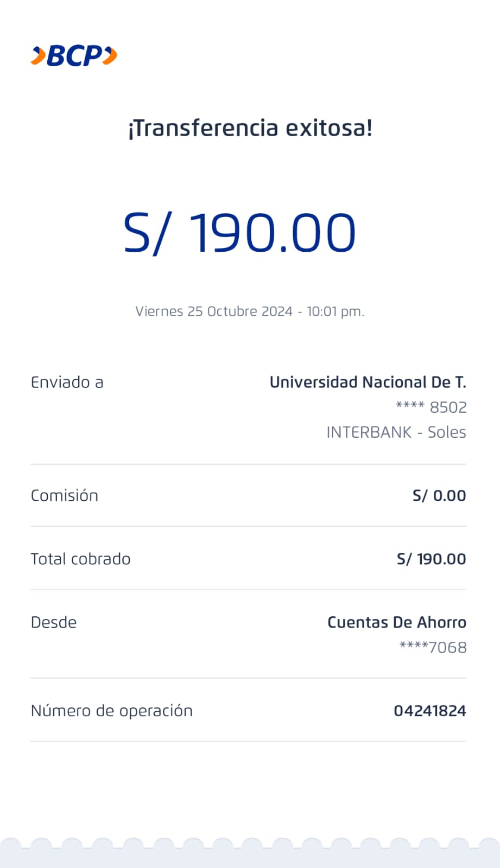Image resolution: width=500 pixels, height=868 pixels.
Task: Select the Total cobrado S/ 190.00 value
Action: pos(431,559)
